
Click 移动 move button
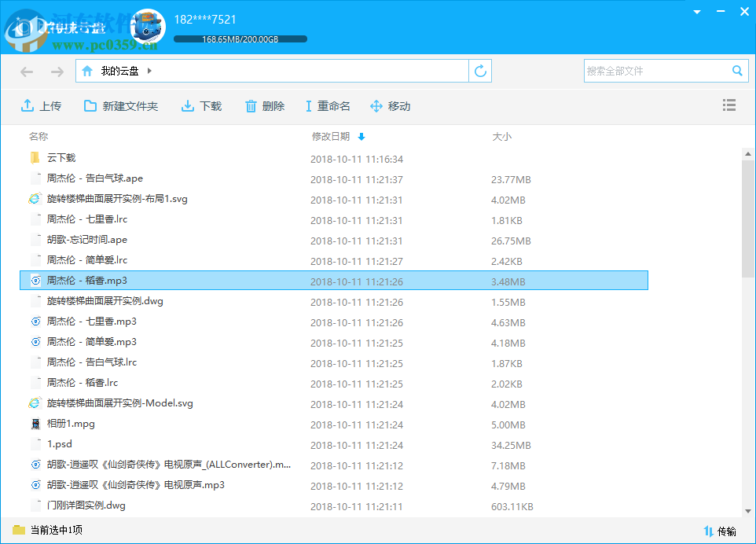[390, 105]
